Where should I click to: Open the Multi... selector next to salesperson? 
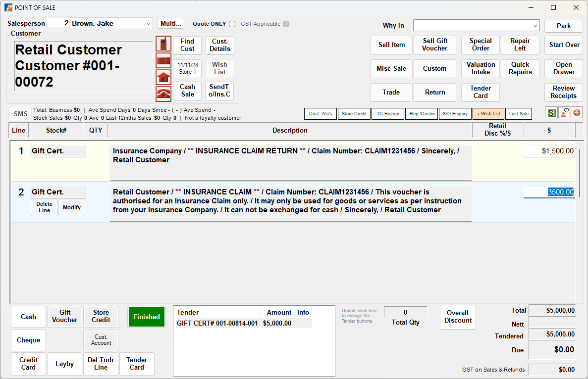click(170, 23)
